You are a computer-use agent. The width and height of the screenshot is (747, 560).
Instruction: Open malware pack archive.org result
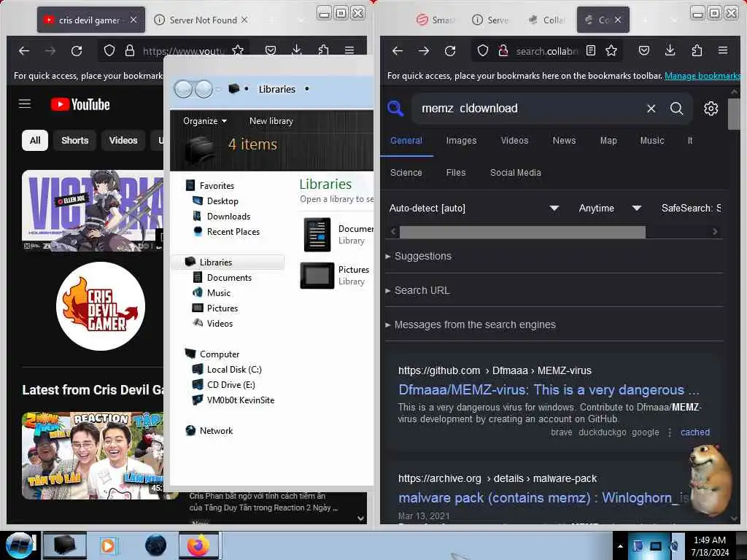point(543,498)
